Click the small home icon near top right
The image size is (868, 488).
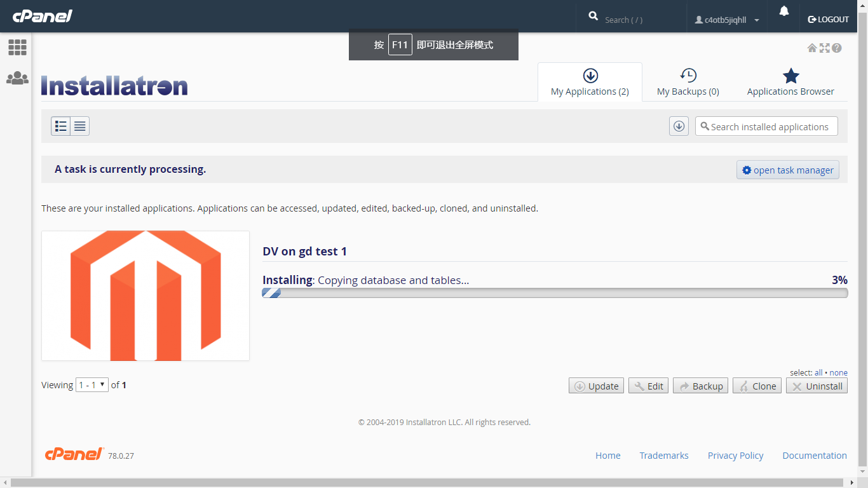point(812,48)
